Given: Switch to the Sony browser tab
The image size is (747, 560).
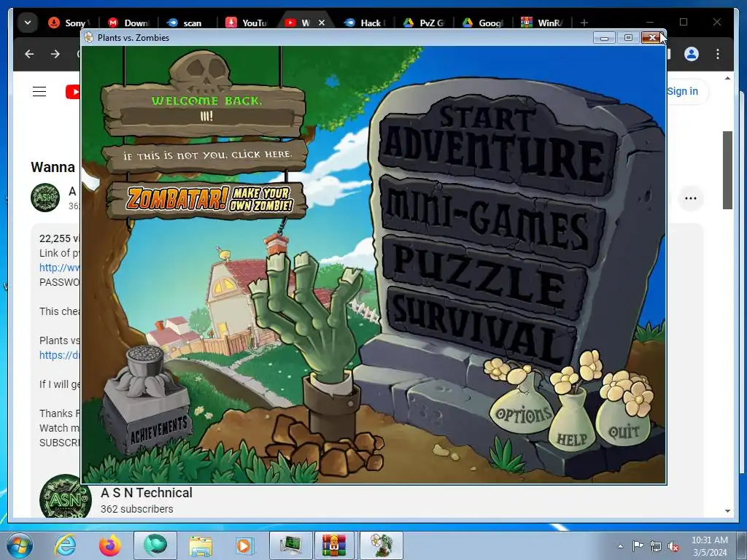Looking at the screenshot, I should [x=69, y=23].
